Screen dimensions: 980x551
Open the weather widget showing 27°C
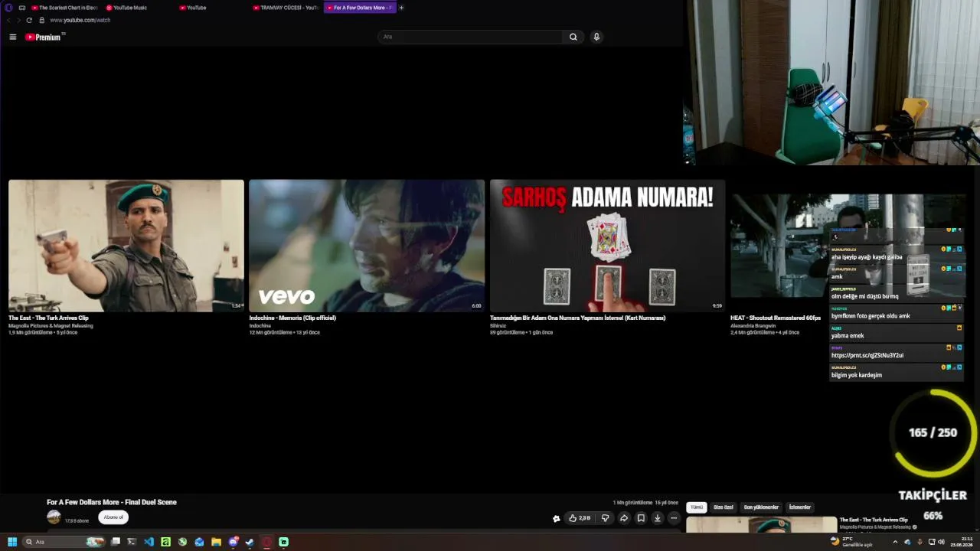(x=851, y=542)
